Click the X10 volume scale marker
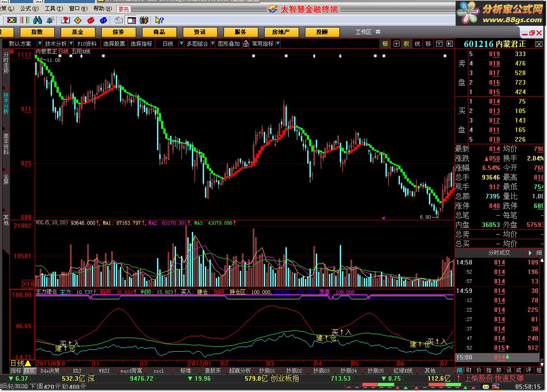This screenshot has height=392, width=547. click(28, 283)
